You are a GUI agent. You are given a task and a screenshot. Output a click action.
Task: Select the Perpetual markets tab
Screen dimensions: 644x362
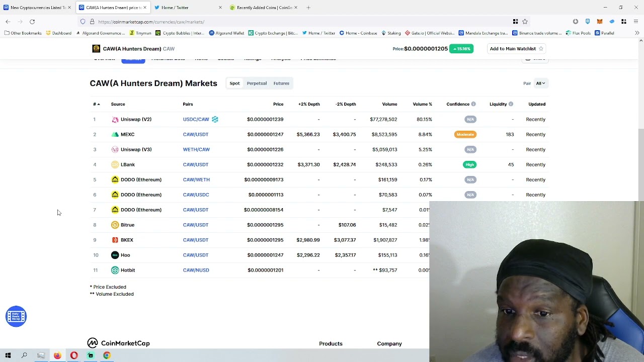point(257,83)
